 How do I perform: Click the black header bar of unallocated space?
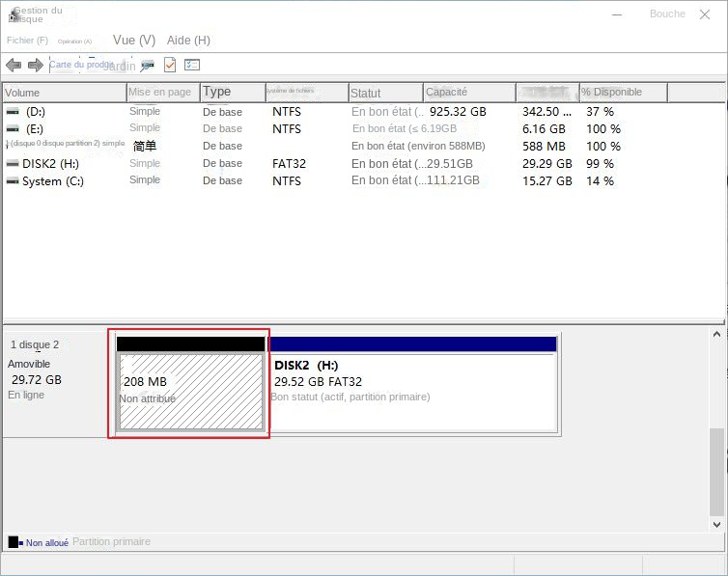(191, 344)
